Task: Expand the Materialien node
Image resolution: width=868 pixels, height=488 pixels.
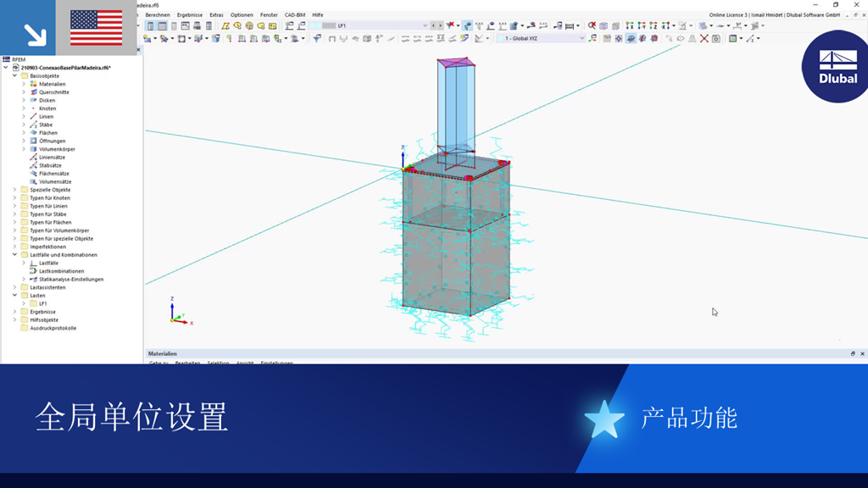Action: click(24, 84)
